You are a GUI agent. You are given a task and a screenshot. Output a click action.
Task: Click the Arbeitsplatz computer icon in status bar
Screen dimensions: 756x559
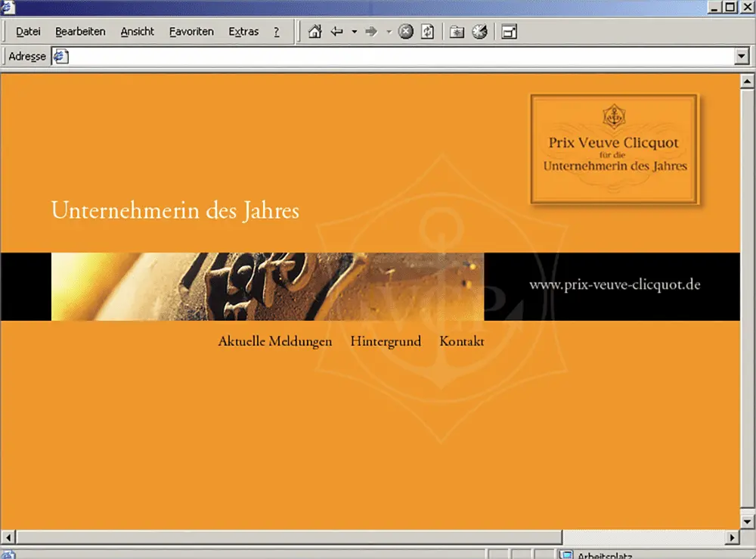click(x=567, y=554)
